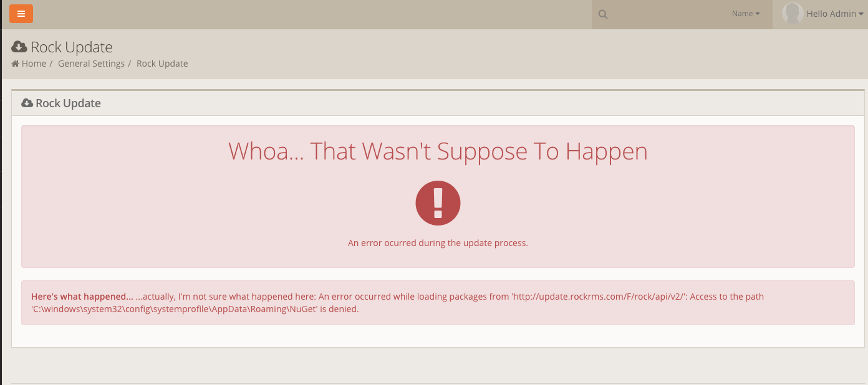Click the Hello Admin profile avatar picture
The image size is (868, 385).
coord(793,13)
